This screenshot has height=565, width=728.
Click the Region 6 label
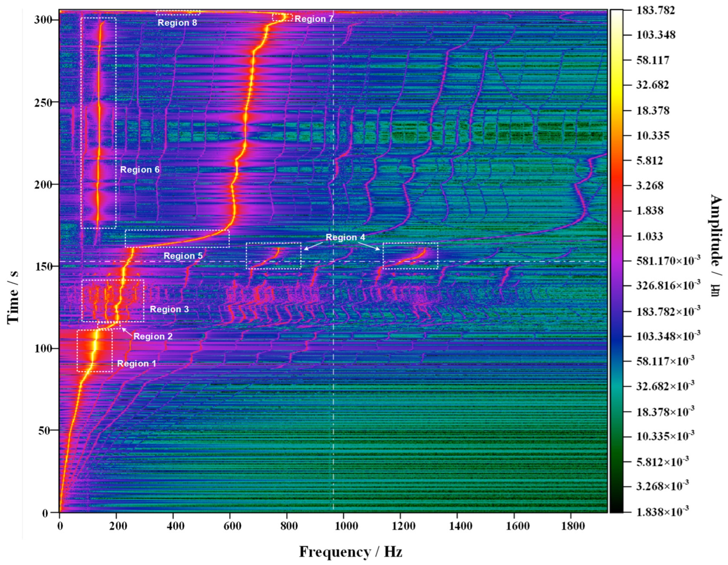(140, 170)
